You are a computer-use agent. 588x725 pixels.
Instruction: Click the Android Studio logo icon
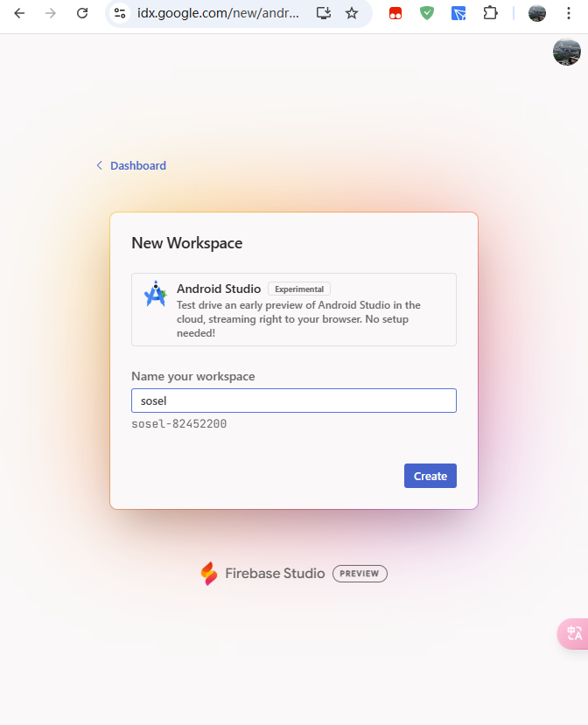click(x=156, y=294)
